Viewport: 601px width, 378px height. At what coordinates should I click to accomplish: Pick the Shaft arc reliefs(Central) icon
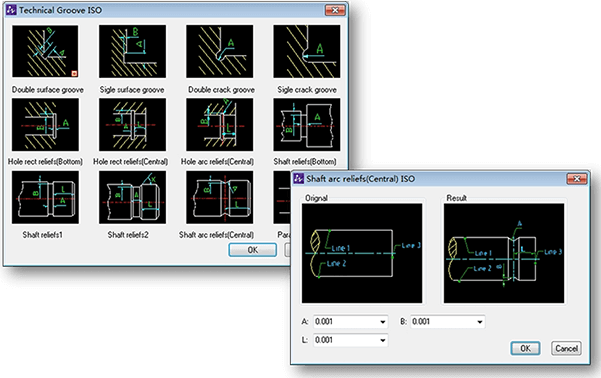click(x=220, y=197)
